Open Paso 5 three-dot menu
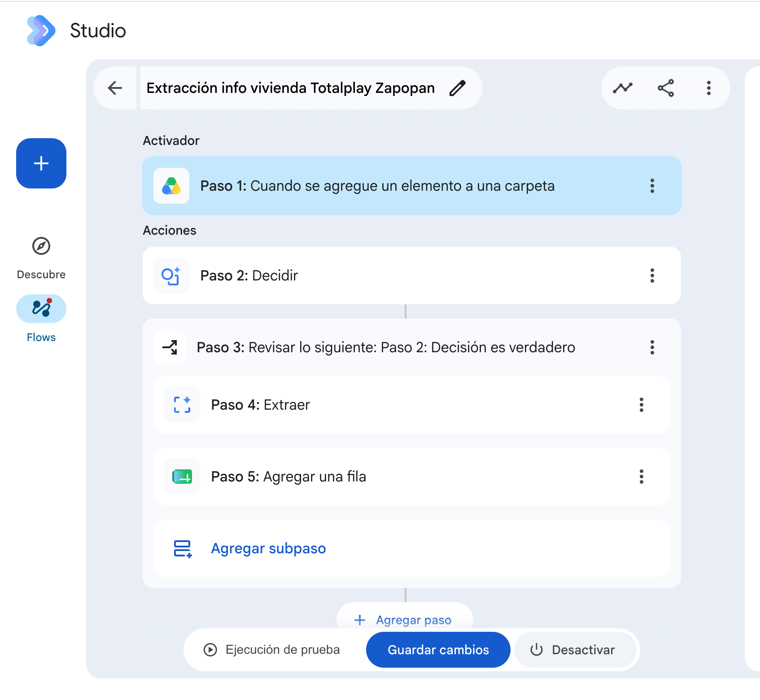This screenshot has width=760, height=700. pos(642,477)
